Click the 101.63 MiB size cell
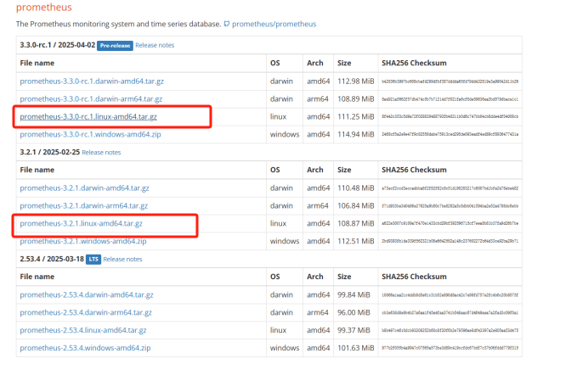The width and height of the screenshot is (588, 370). click(355, 348)
